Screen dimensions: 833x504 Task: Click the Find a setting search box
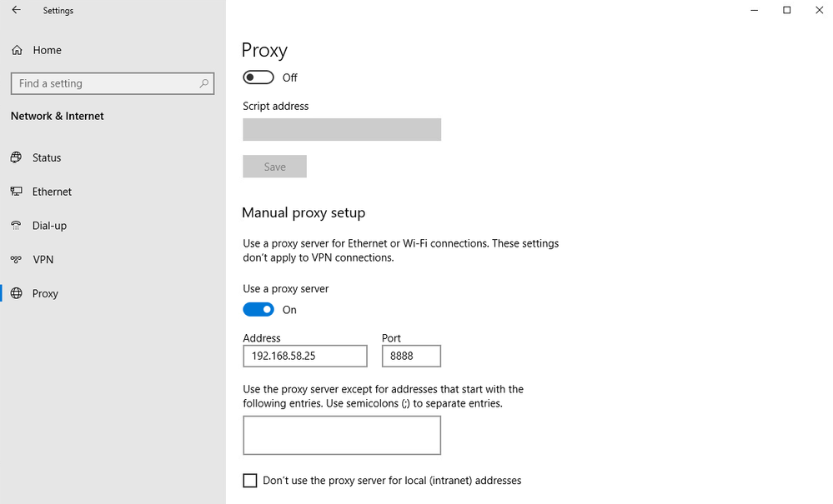click(113, 84)
